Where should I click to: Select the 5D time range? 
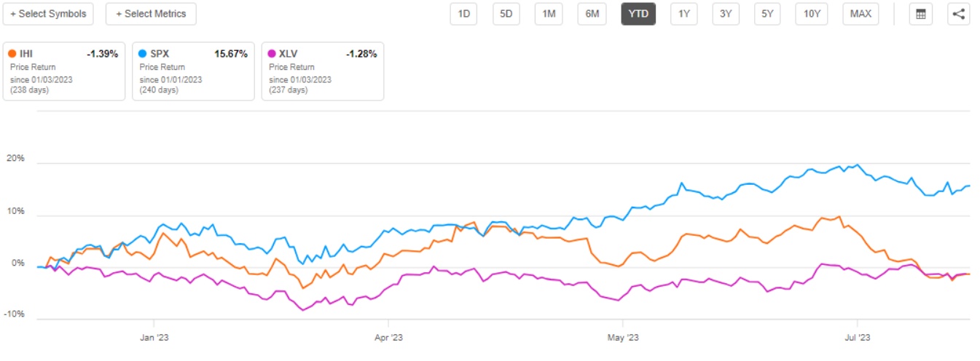(x=506, y=14)
